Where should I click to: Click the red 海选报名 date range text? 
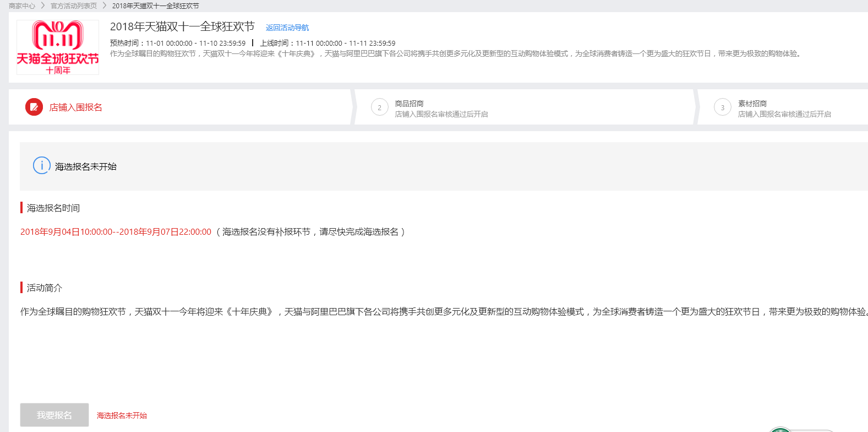coord(116,232)
